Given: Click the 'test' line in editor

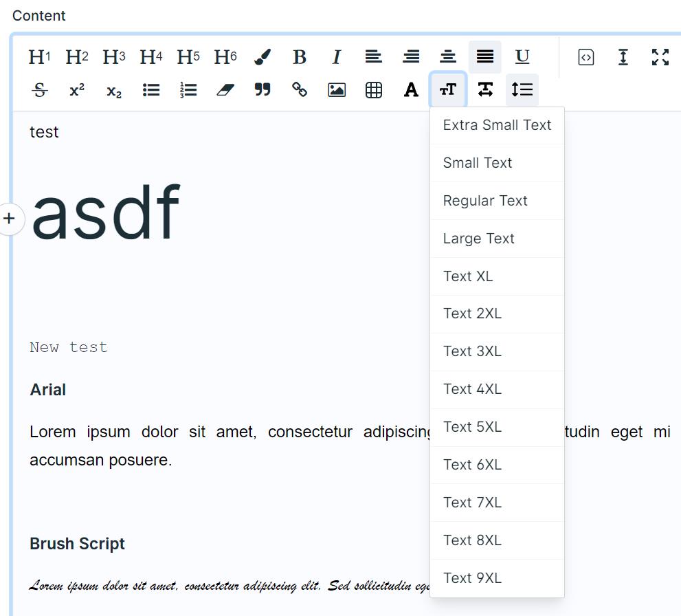Looking at the screenshot, I should pyautogui.click(x=44, y=132).
